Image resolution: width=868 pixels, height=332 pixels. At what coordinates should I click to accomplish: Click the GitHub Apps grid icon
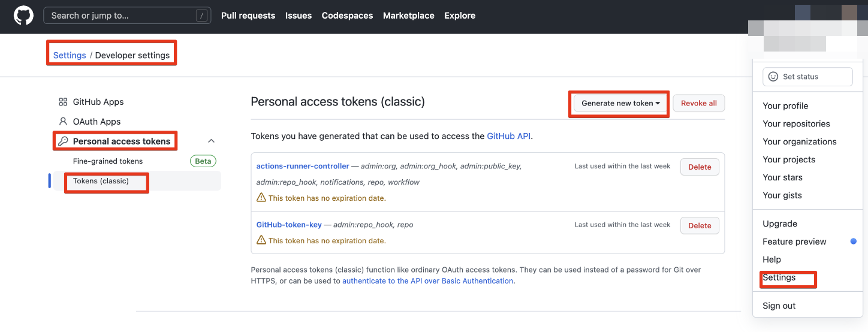63,102
